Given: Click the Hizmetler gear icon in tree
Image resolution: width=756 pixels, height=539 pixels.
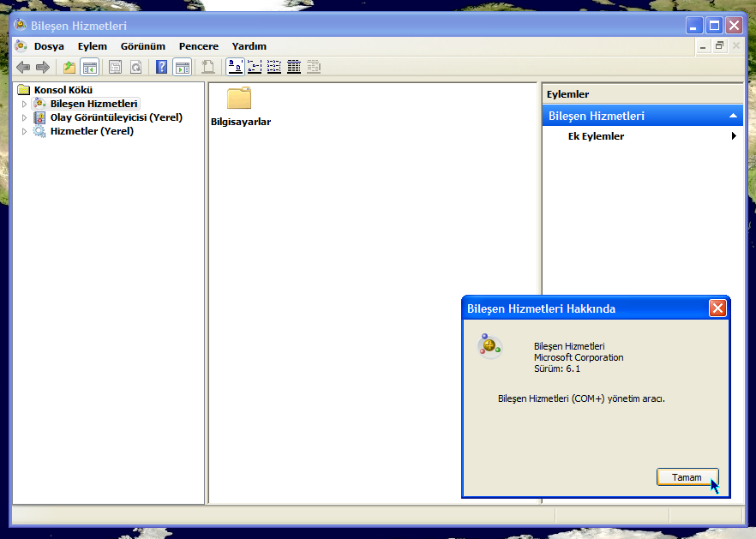Looking at the screenshot, I should [x=39, y=131].
